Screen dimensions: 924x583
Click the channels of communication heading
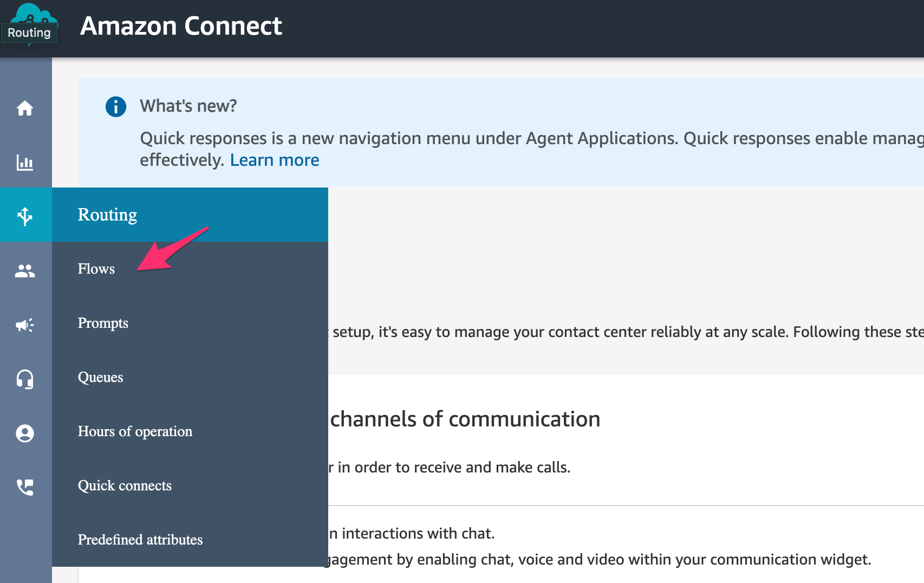click(465, 419)
